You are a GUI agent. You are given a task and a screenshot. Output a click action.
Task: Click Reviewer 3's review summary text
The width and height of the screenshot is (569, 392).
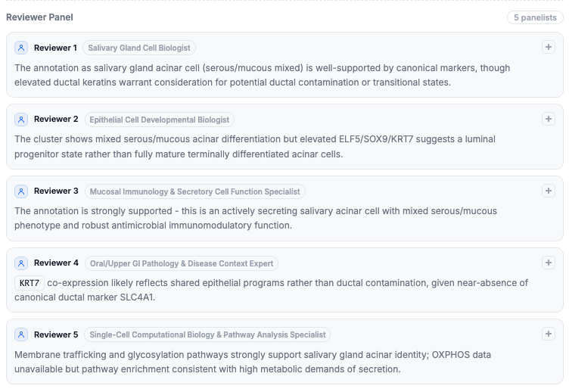[x=250, y=218]
